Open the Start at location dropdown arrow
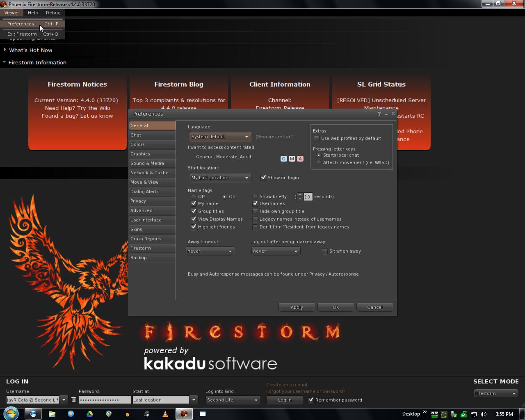 pyautogui.click(x=194, y=400)
